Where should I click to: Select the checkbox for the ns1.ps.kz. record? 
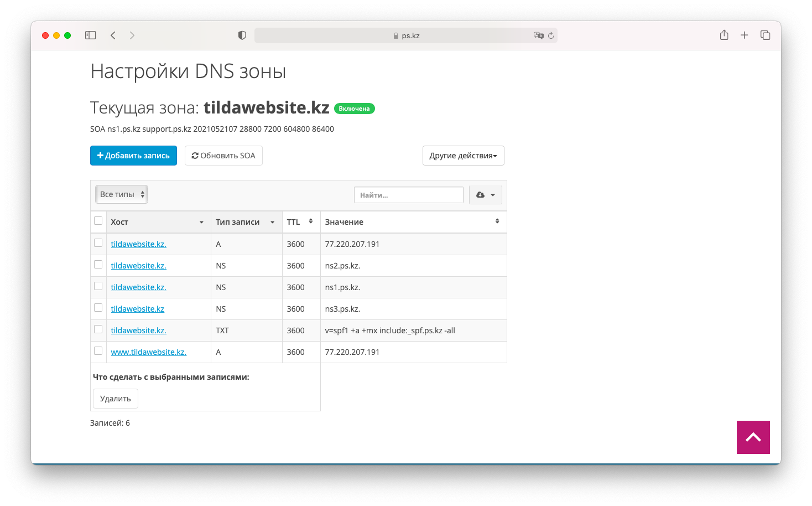98,286
